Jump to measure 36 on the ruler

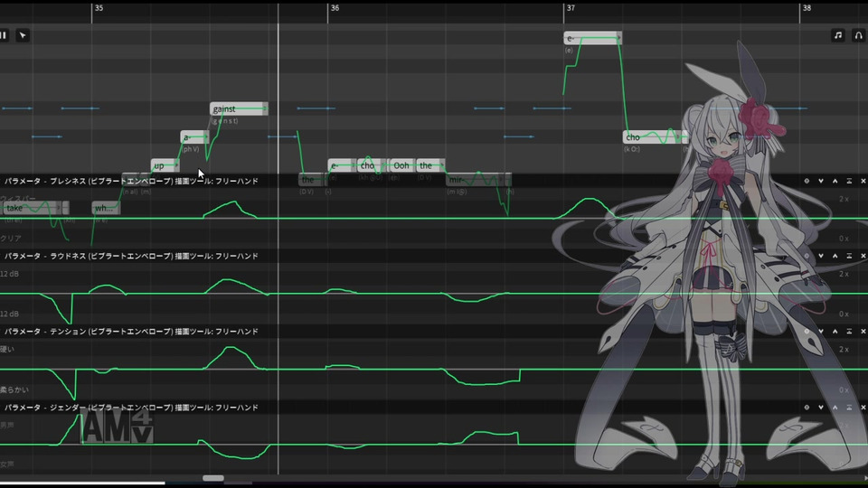coord(335,8)
